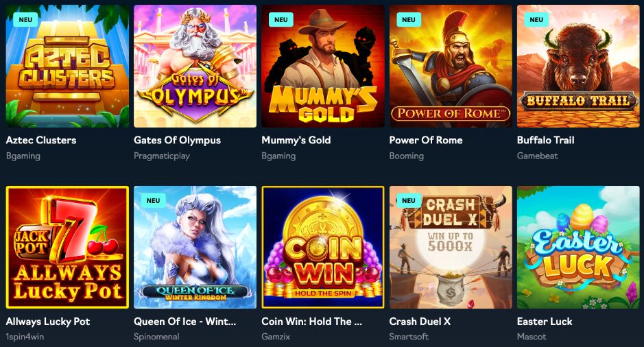Select the Coin Win Hold The Spin thumbnail

[323, 247]
